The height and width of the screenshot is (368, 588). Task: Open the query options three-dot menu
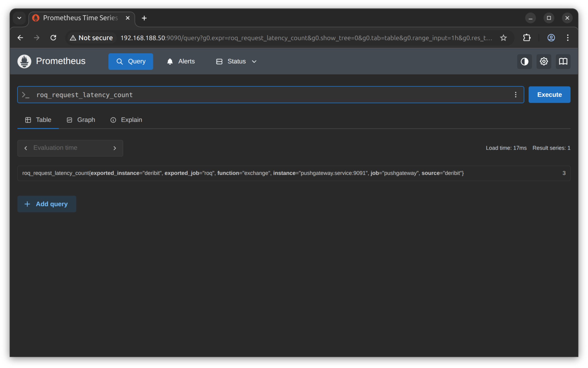click(x=515, y=95)
